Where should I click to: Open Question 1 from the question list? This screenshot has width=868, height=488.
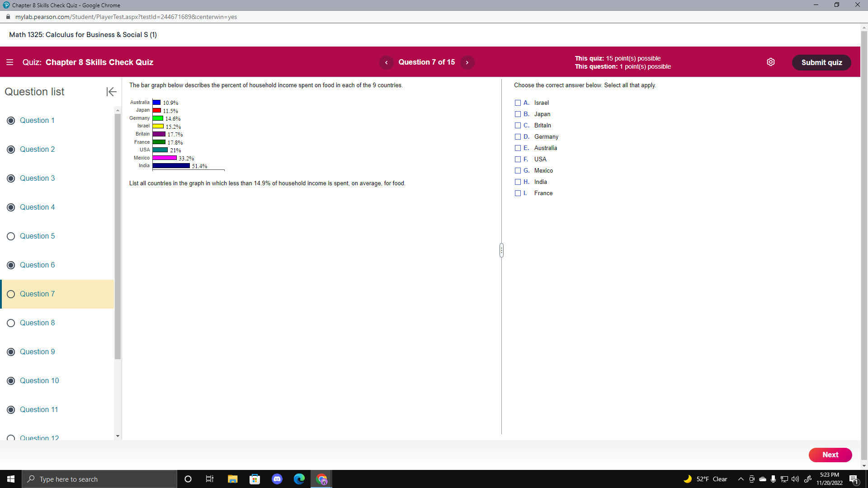[x=37, y=120]
